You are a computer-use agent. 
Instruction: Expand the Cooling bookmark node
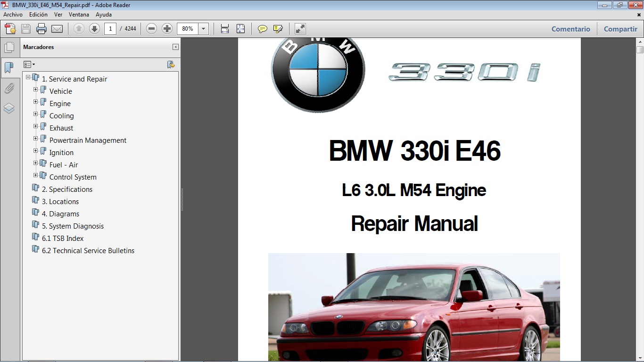tap(35, 114)
